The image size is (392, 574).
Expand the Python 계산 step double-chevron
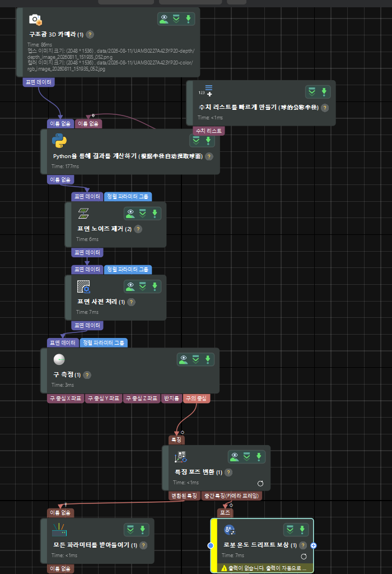pos(196,140)
